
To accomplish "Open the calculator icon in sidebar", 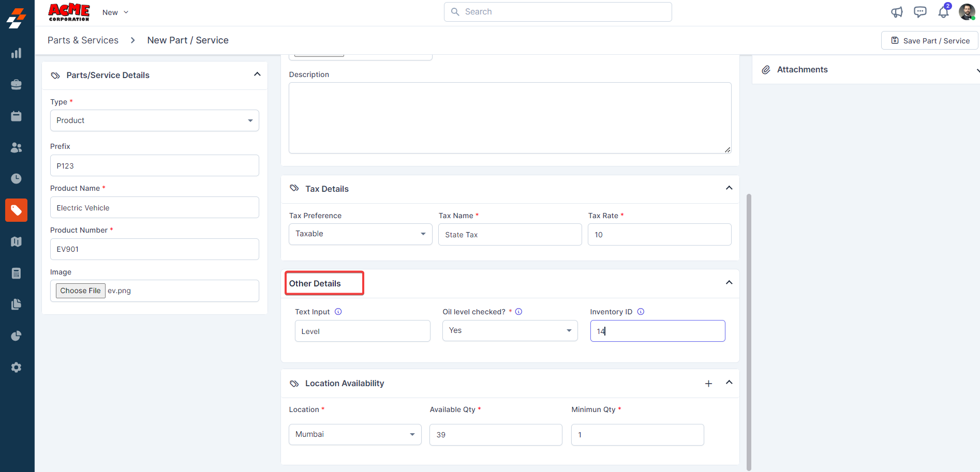I will [x=17, y=273].
